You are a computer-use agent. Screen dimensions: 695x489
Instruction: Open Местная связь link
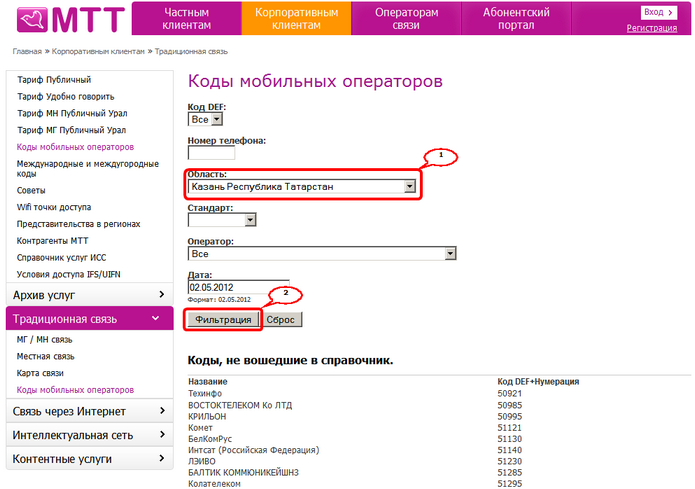(46, 356)
